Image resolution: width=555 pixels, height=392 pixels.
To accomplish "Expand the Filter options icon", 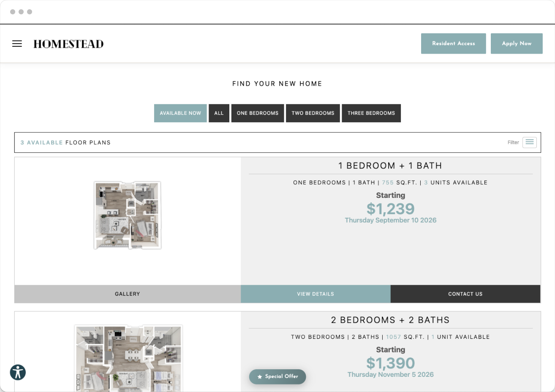I will tap(529, 142).
